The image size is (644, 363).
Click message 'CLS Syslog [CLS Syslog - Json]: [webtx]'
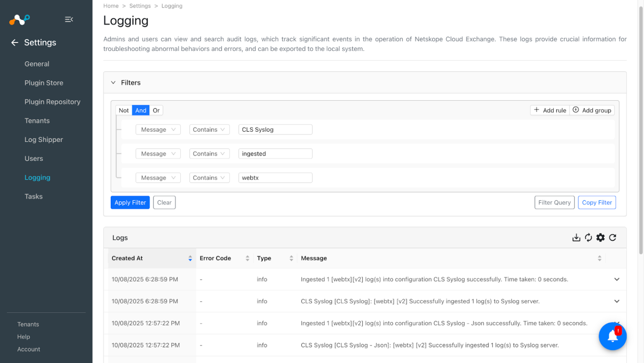coord(430,345)
